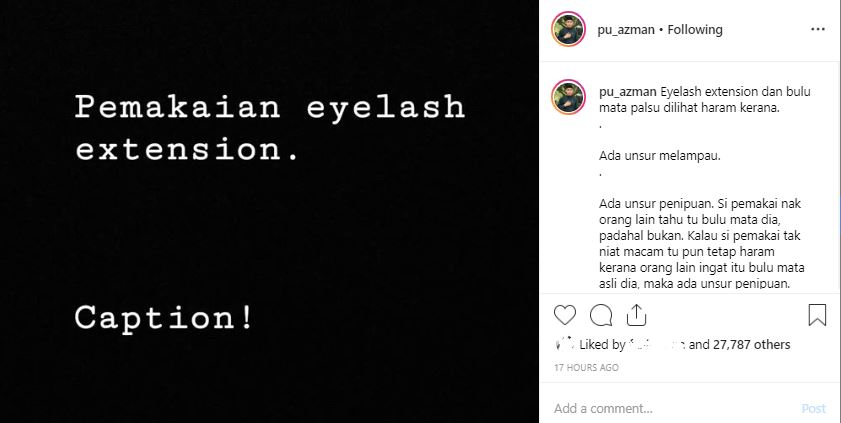Open comments via the speech bubble icon
The height and width of the screenshot is (423, 841).
pos(601,316)
